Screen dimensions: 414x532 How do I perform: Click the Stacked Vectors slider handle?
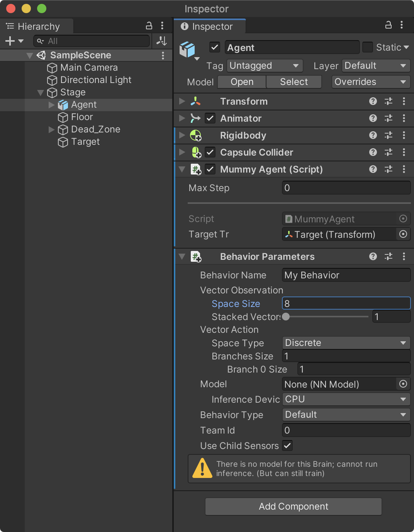(286, 317)
